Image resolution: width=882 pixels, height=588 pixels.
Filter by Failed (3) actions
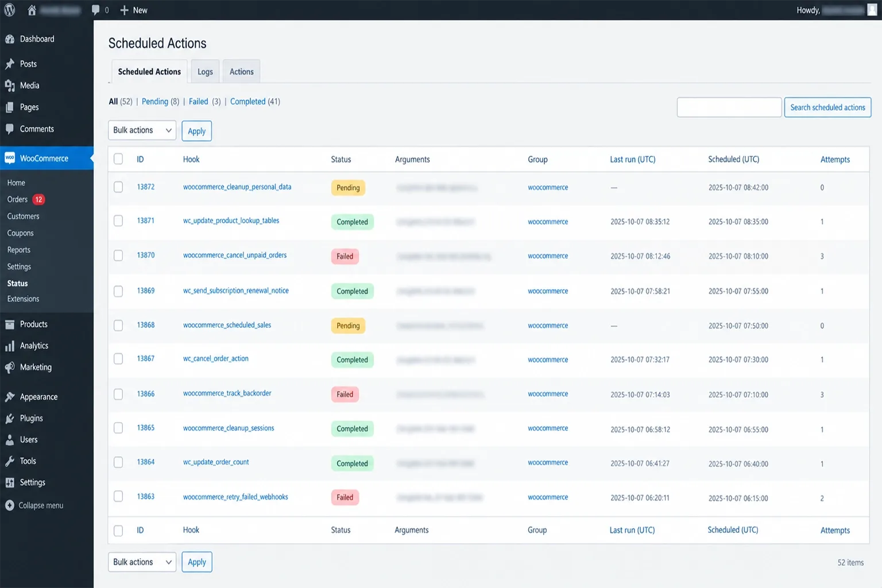pos(204,102)
